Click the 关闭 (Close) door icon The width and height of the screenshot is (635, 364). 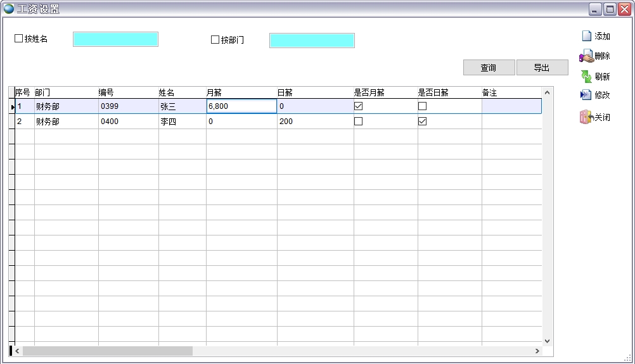coord(586,117)
